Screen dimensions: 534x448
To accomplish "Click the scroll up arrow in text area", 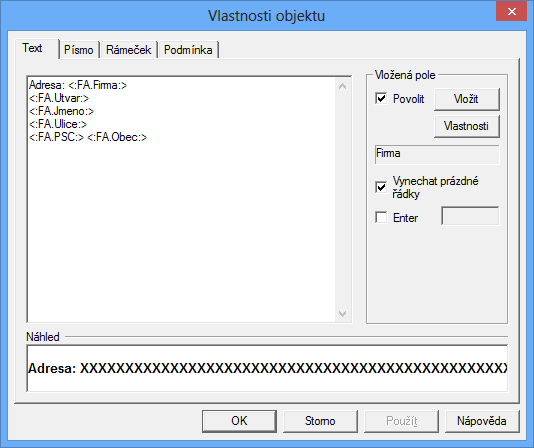I will (x=343, y=86).
